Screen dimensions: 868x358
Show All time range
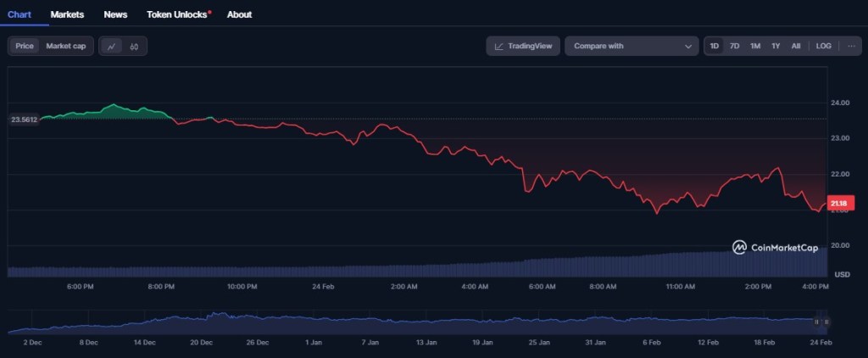[796, 46]
